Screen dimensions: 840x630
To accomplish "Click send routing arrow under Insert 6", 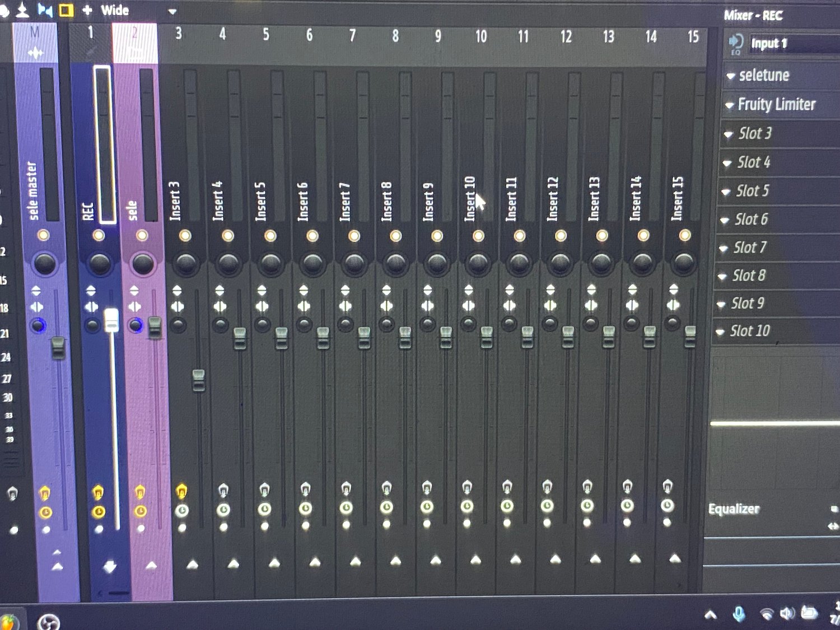I will point(315,561).
